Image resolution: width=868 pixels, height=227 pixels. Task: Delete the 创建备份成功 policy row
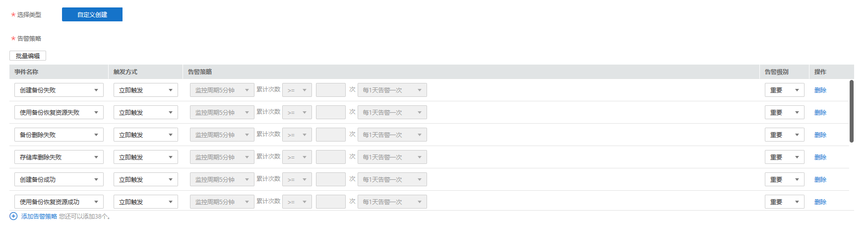[820, 179]
